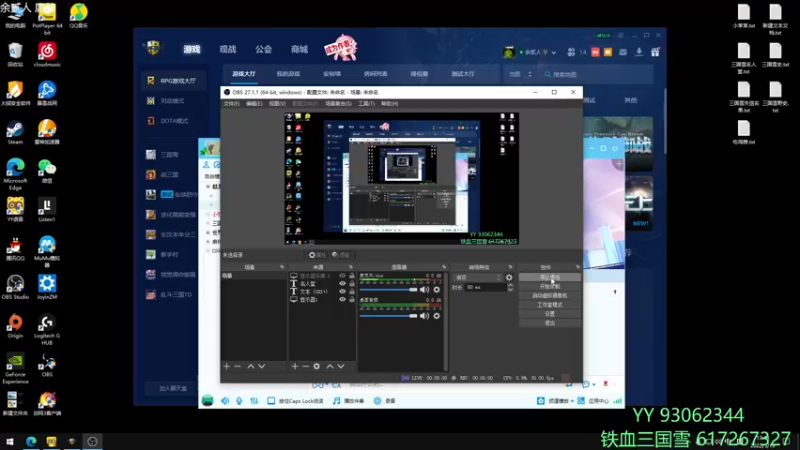Open desktop audio mixer settings gear

[x=437, y=316]
